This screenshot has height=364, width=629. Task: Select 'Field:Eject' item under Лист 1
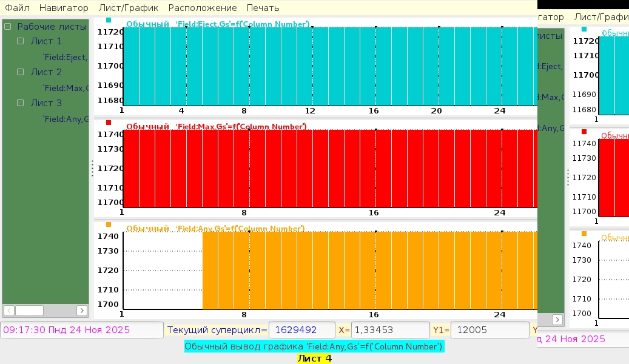66,57
